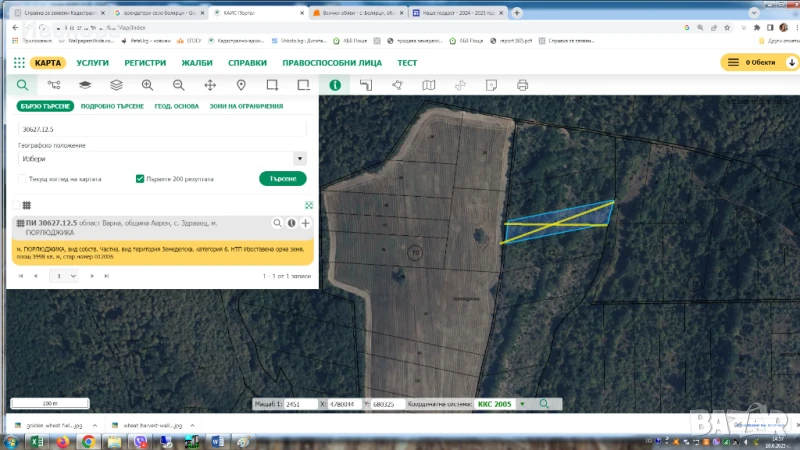Select the pan map arrows tool
The width and height of the screenshot is (800, 450).
click(211, 86)
